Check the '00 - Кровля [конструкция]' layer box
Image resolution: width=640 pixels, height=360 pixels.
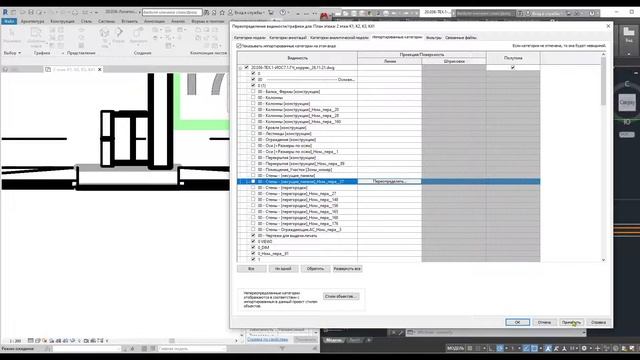click(x=253, y=127)
